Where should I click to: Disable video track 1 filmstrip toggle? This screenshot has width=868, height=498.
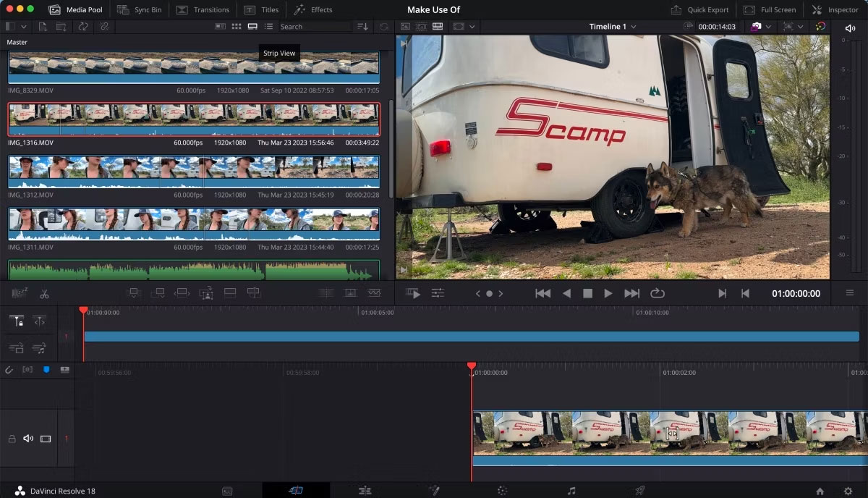(x=46, y=439)
